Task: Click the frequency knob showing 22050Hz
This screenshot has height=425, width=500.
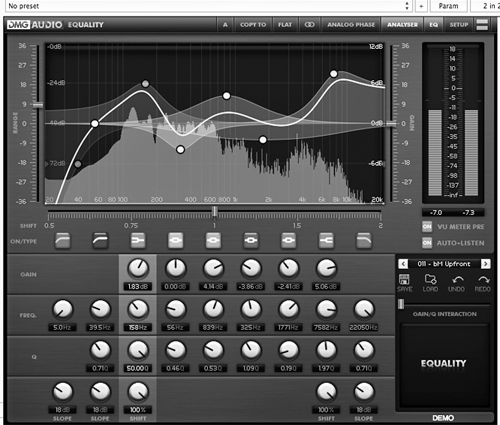Action: (x=364, y=309)
